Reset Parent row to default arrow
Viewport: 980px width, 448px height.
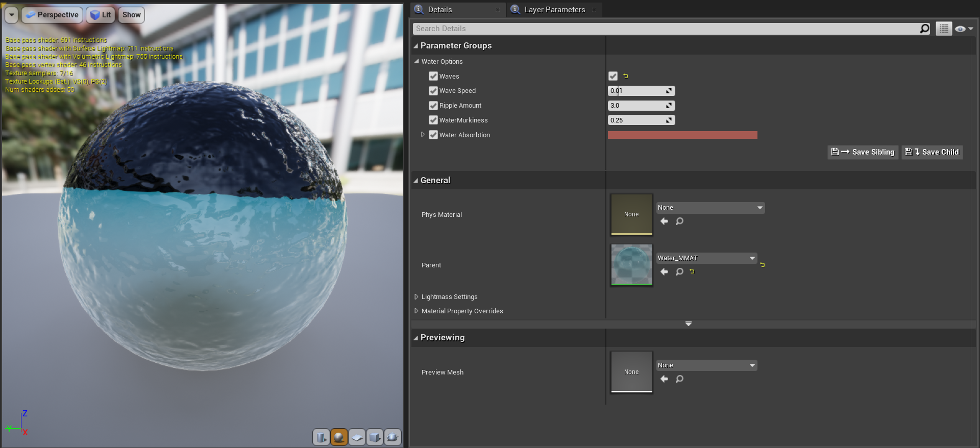(x=762, y=265)
